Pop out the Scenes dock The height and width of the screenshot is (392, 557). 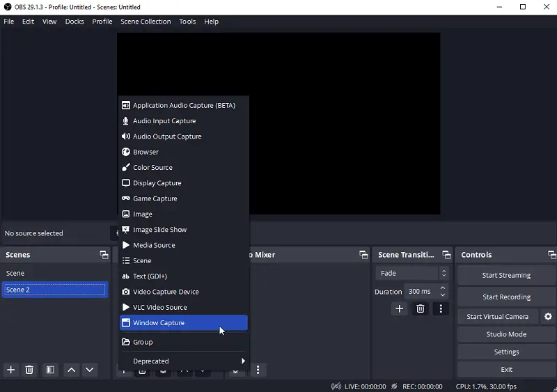pyautogui.click(x=104, y=255)
